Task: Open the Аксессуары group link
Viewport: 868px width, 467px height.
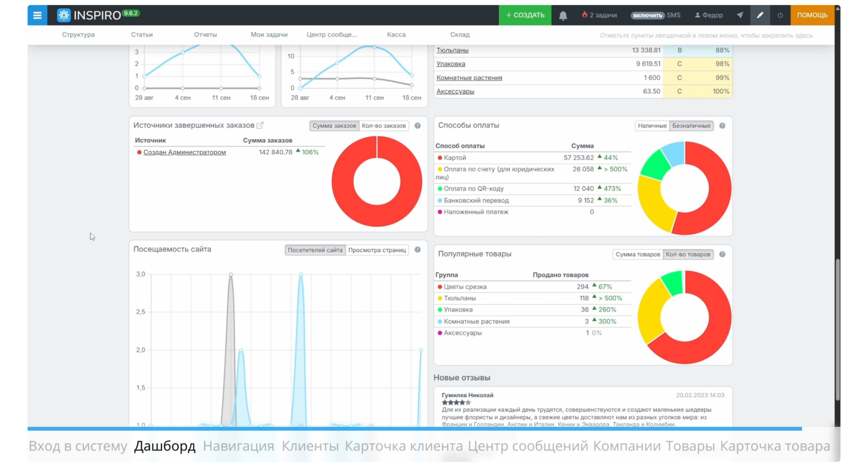Action: [455, 91]
